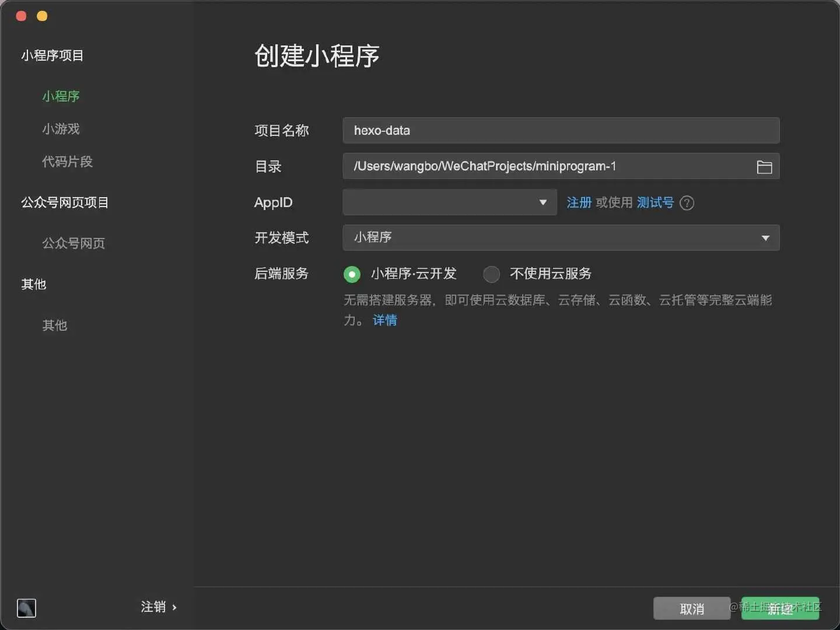Viewport: 840px width, 630px height.
Task: Select 其他 under the 其他 section
Action: pyautogui.click(x=54, y=326)
